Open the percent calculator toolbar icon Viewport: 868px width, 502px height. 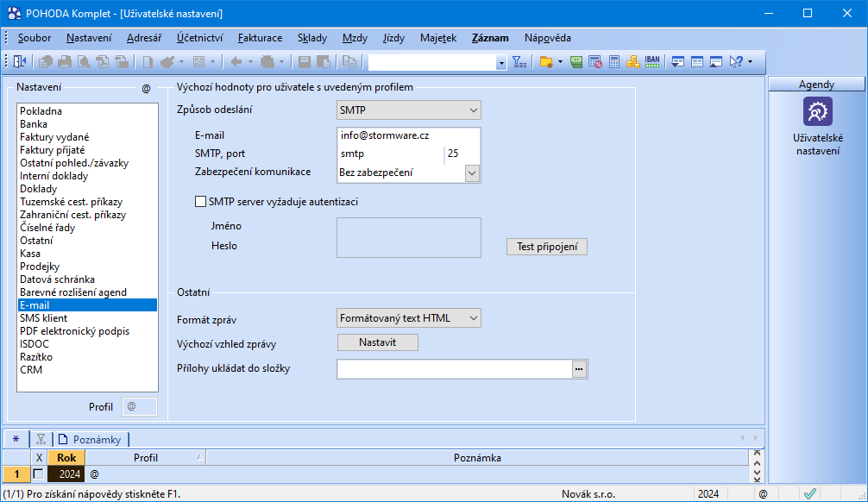click(595, 61)
